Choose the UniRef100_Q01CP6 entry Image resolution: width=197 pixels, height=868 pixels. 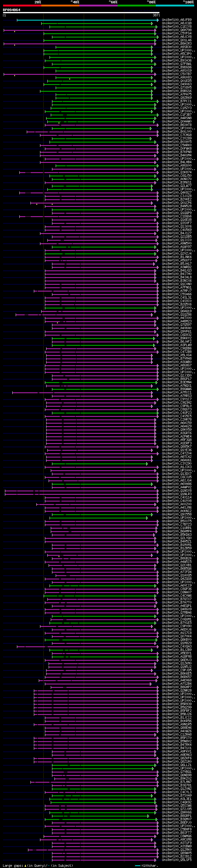click(x=177, y=203)
